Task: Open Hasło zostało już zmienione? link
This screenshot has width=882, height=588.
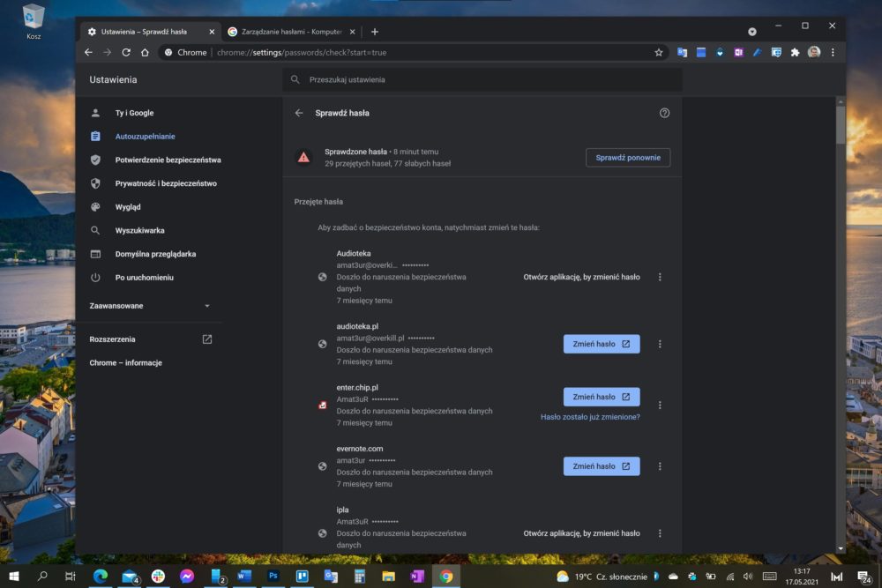Action: point(590,417)
